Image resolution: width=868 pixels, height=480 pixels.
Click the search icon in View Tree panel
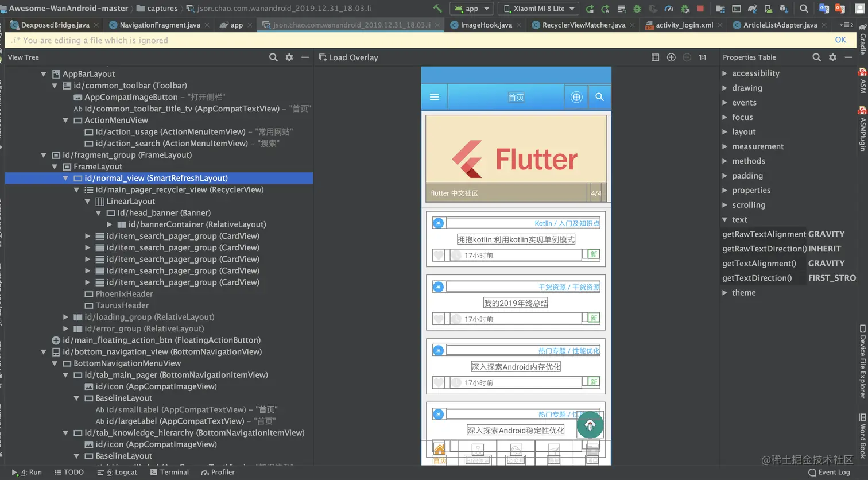[x=273, y=57]
